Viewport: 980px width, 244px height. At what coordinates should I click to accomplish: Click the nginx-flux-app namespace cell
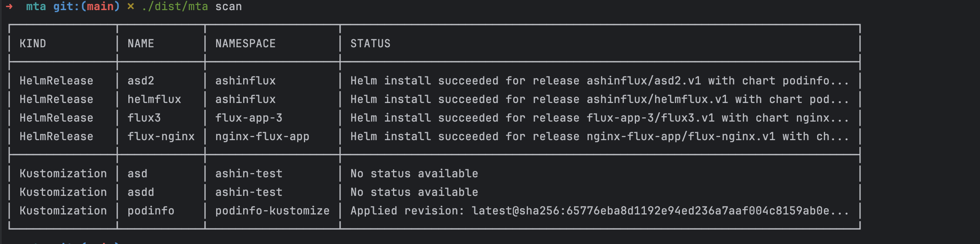pyautogui.click(x=262, y=136)
